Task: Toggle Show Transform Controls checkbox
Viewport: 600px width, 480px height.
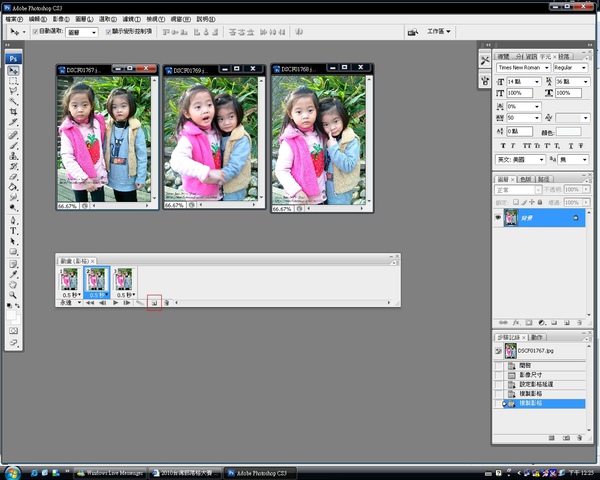Action: coord(108,31)
